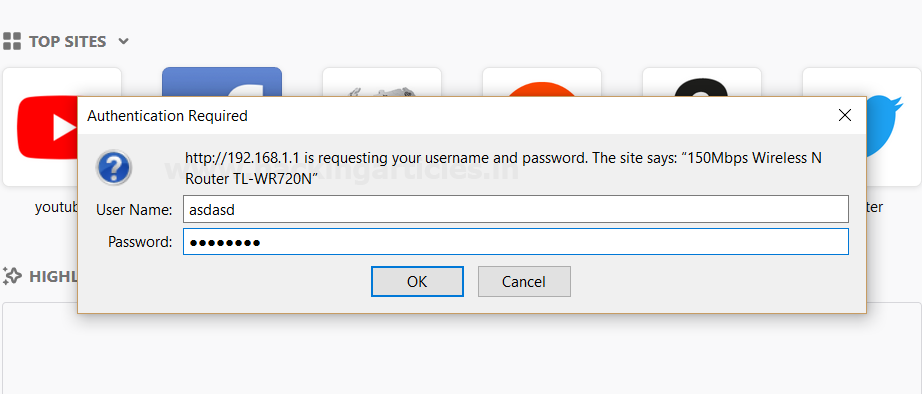Click the blue question mark icon
The image size is (922, 394).
(x=114, y=168)
